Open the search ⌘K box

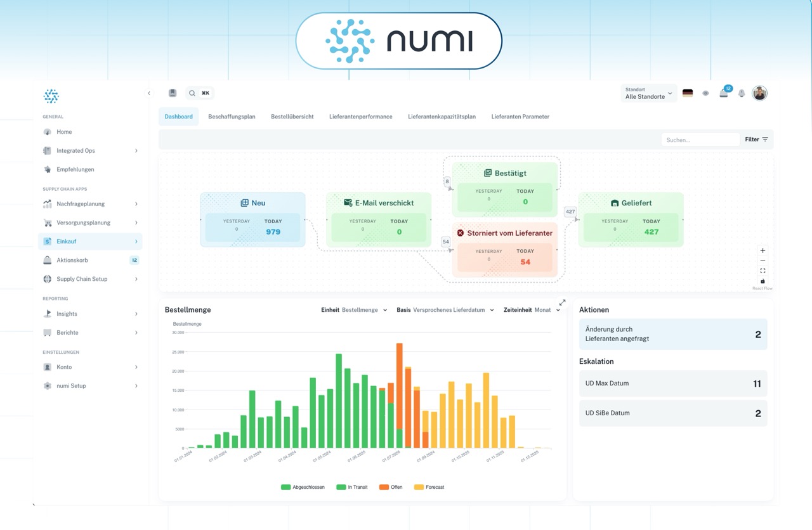(x=200, y=93)
